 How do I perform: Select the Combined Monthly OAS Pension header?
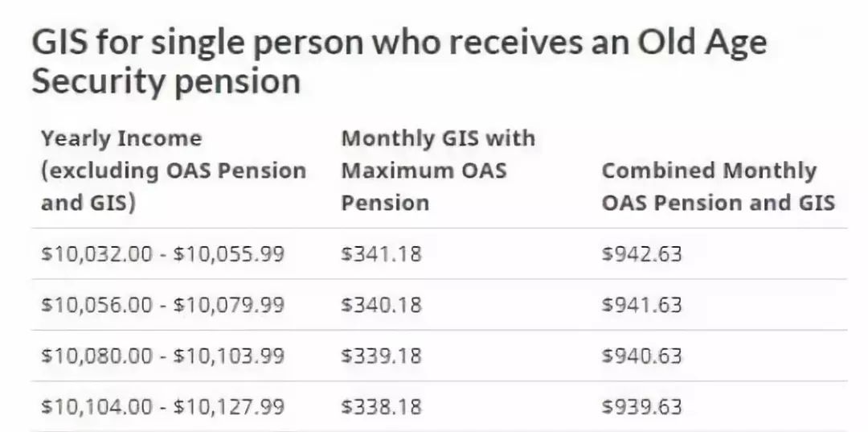click(718, 187)
